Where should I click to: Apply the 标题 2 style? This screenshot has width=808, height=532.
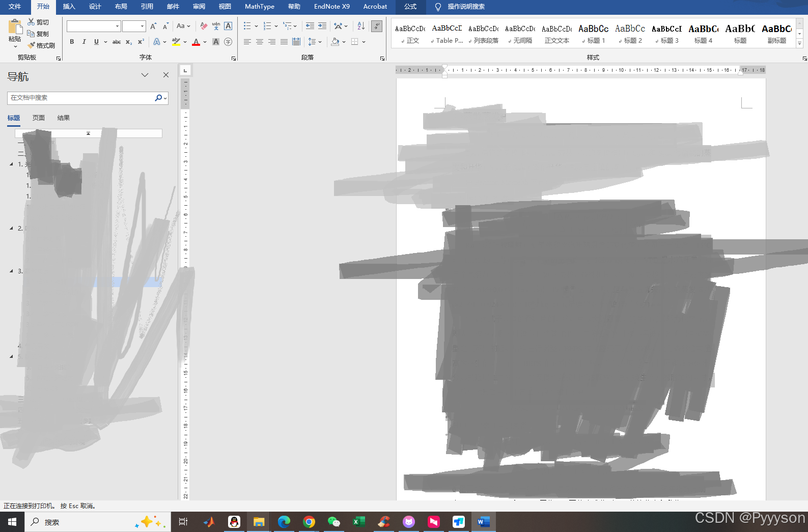630,34
